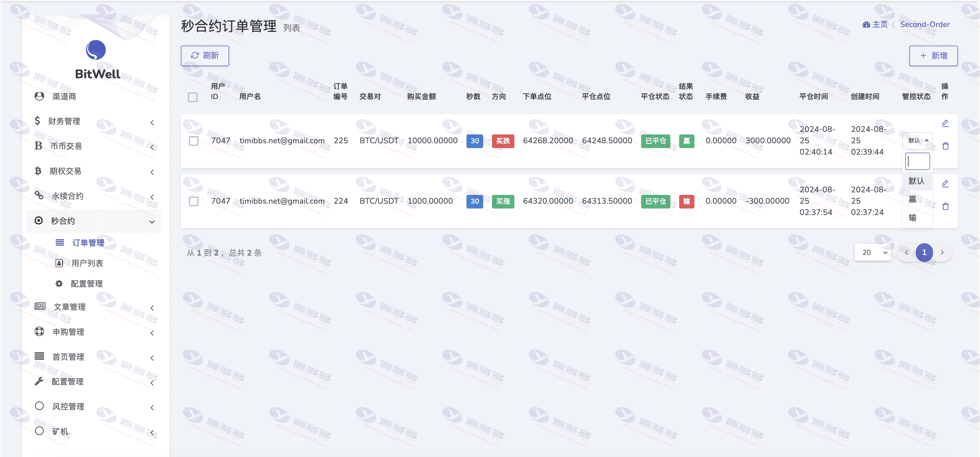Image resolution: width=980 pixels, height=457 pixels.
Task: Collapse the 秒合约 menu chevron
Action: pyautogui.click(x=152, y=222)
